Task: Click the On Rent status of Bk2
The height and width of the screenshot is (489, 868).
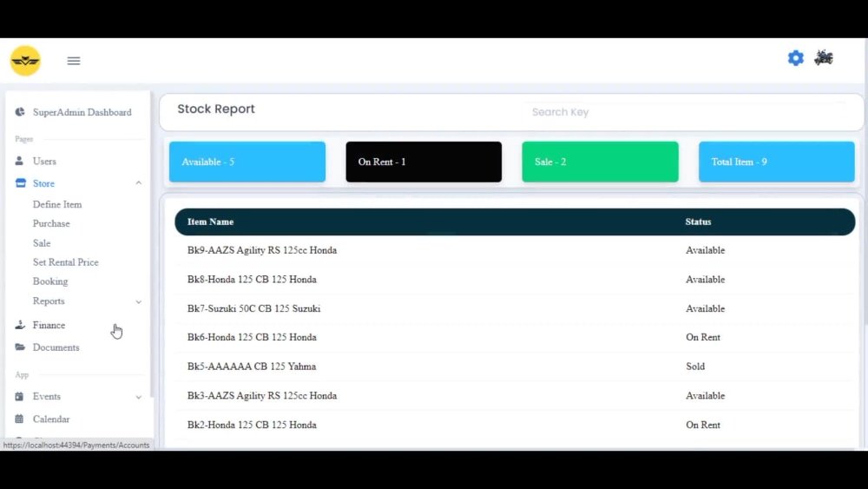Action: [x=703, y=425]
